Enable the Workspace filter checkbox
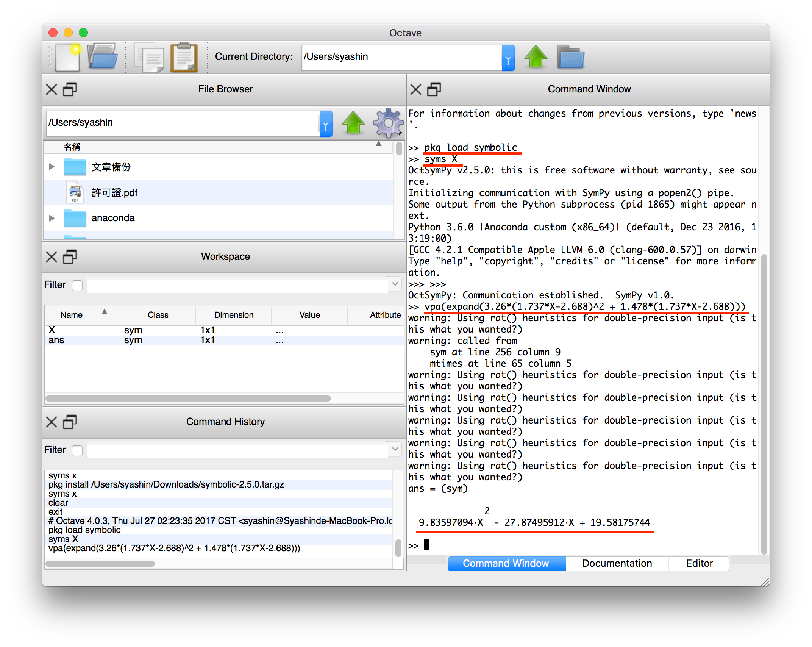 [77, 285]
